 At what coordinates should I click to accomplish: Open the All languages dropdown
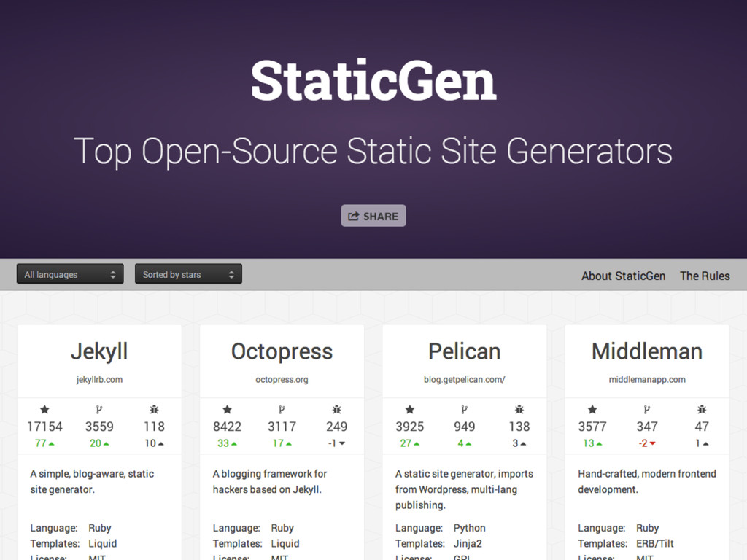click(x=70, y=274)
